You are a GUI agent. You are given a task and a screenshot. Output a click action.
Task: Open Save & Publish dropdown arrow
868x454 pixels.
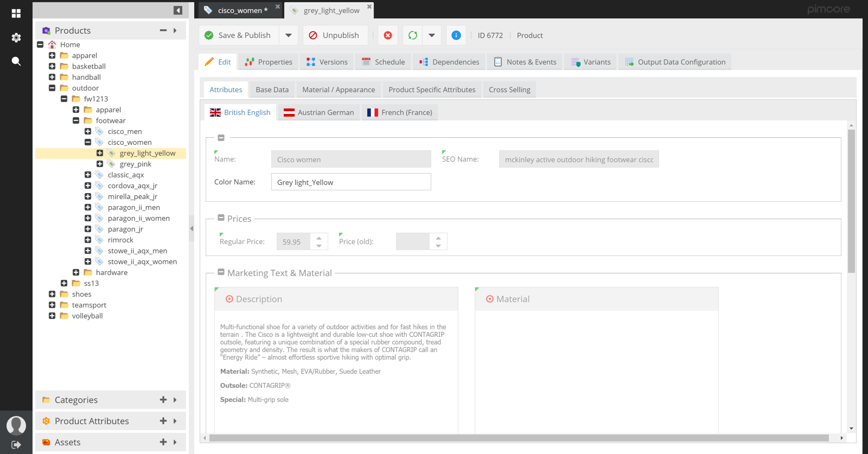(x=289, y=35)
